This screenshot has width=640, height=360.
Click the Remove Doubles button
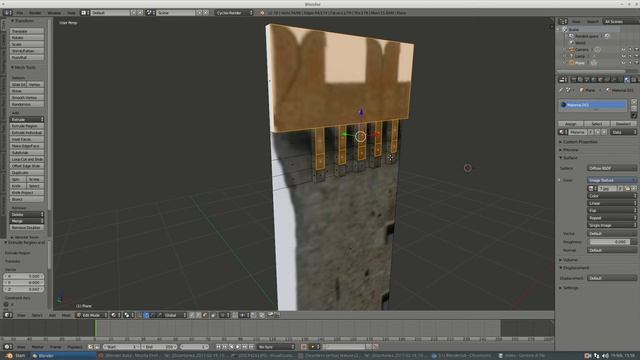[x=27, y=227]
